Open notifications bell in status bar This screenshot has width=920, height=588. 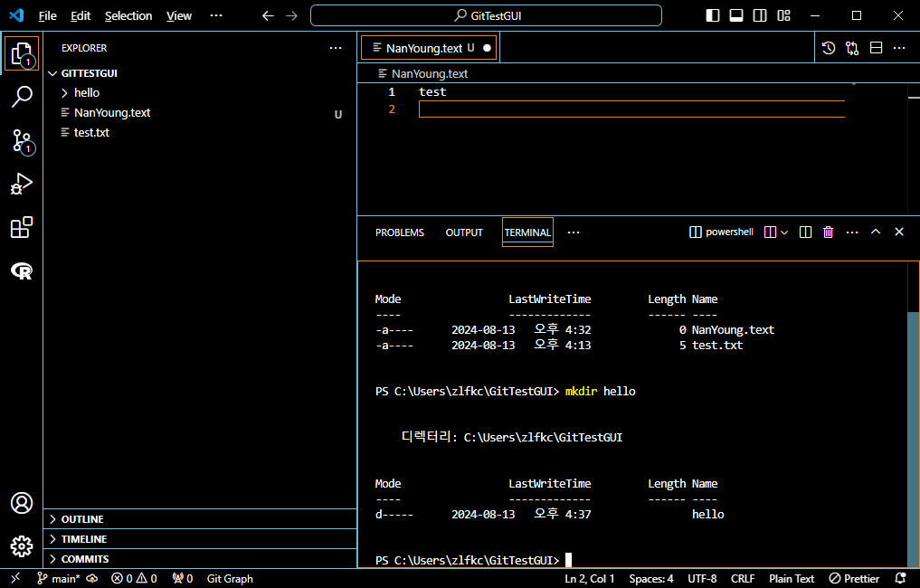click(901, 579)
